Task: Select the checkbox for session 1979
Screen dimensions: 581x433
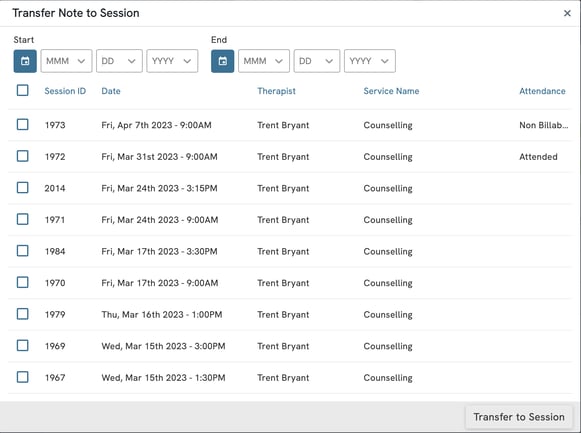Action: coord(23,314)
